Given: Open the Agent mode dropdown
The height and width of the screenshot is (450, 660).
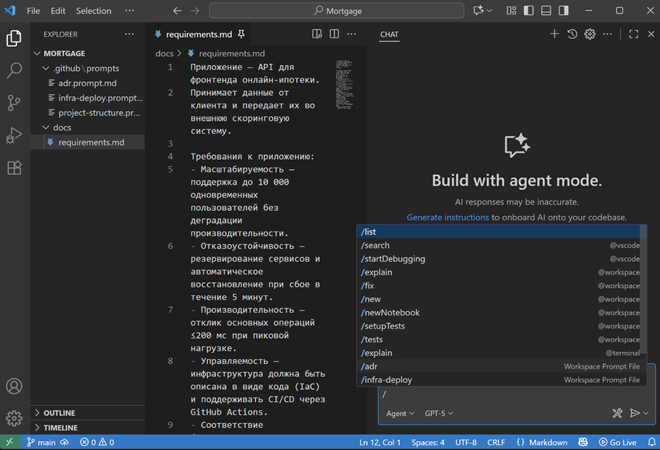Looking at the screenshot, I should (400, 413).
